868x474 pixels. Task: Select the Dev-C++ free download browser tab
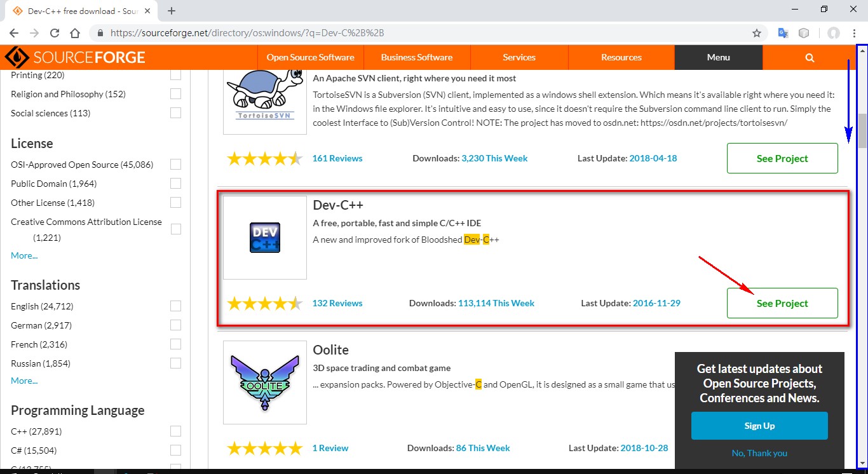81,11
